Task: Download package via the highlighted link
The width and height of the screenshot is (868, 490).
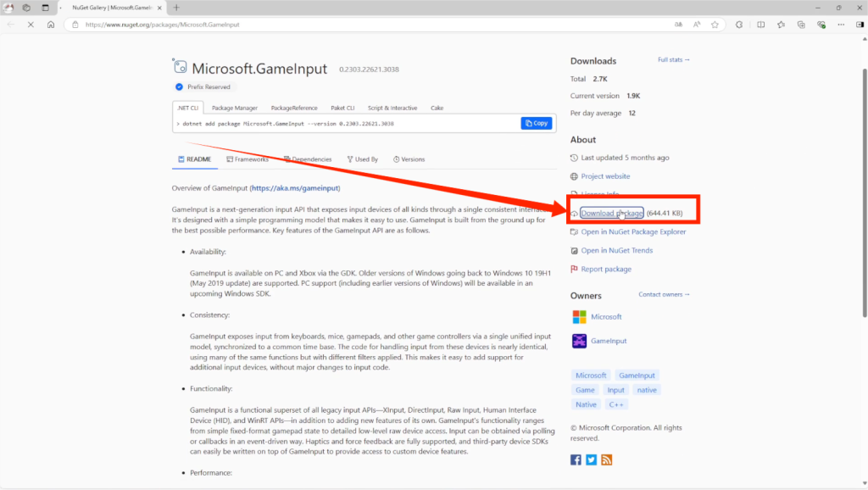Action: pyautogui.click(x=611, y=213)
